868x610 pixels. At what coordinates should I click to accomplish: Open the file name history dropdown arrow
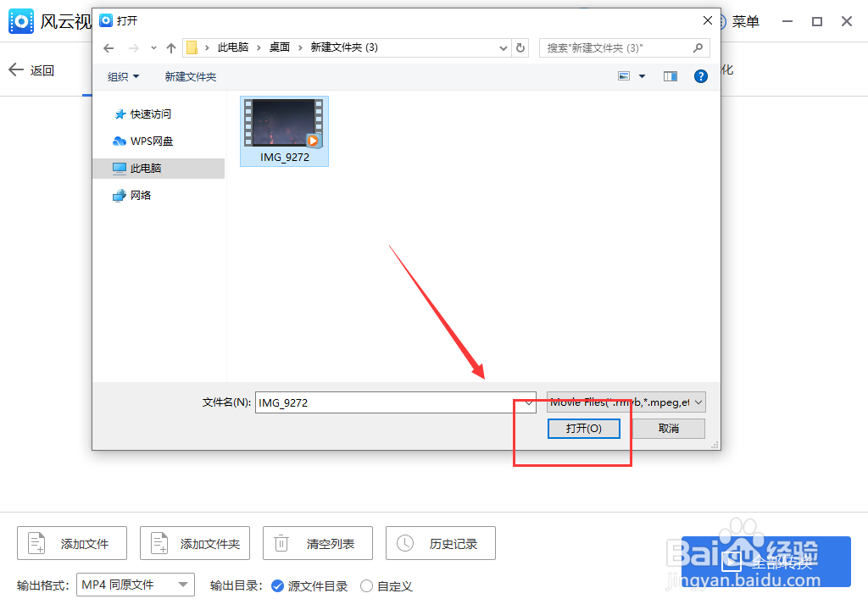[529, 402]
